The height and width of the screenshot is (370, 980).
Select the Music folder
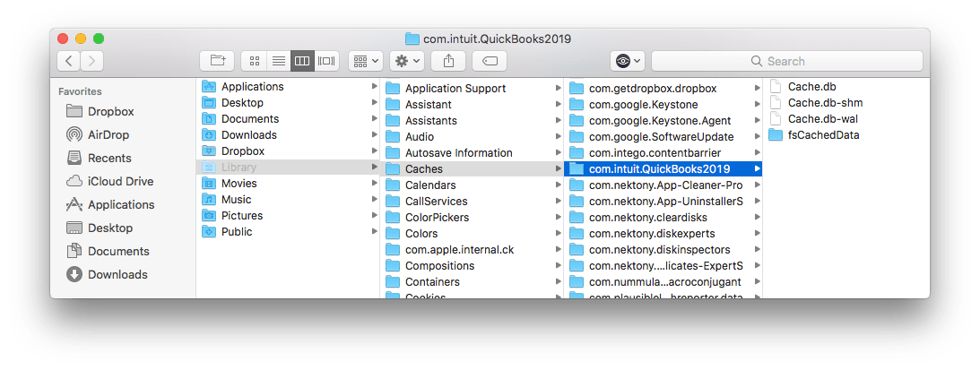(x=288, y=200)
